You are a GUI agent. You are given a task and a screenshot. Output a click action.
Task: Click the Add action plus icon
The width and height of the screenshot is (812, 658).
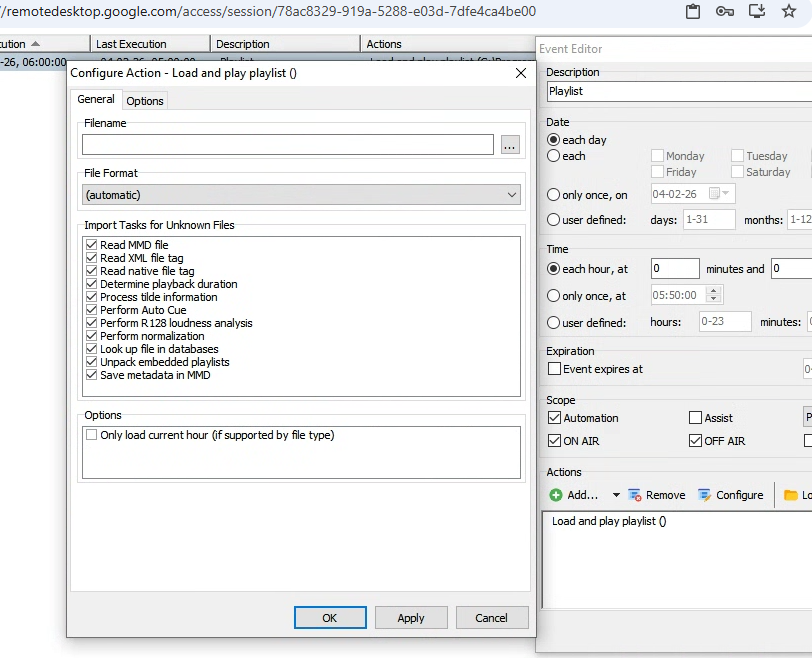pos(556,495)
